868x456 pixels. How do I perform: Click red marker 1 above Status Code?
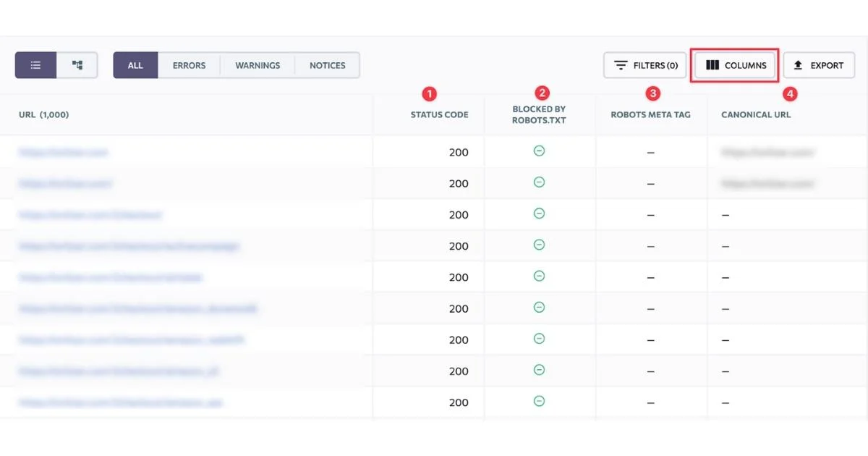point(429,93)
